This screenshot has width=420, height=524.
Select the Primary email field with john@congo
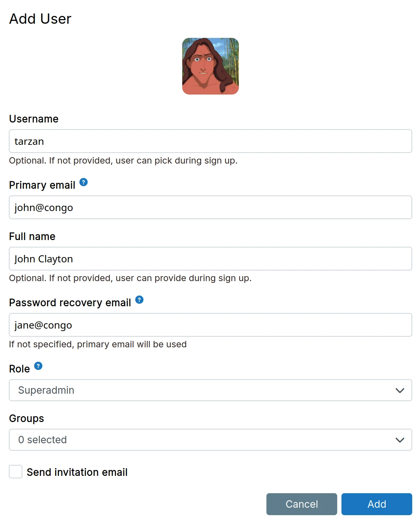pyautogui.click(x=210, y=207)
